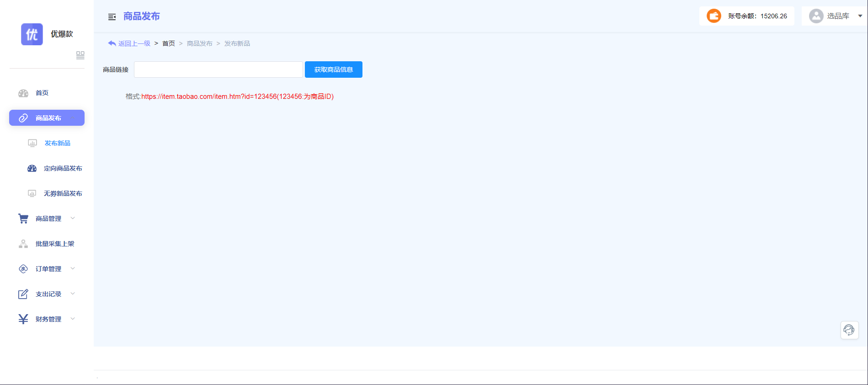Image resolution: width=868 pixels, height=385 pixels.
Task: Click the 财务管理 yen icon
Action: [23, 319]
